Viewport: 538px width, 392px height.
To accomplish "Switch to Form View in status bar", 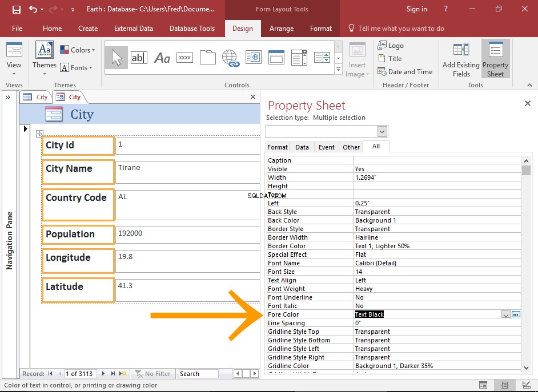I will pos(483,386).
